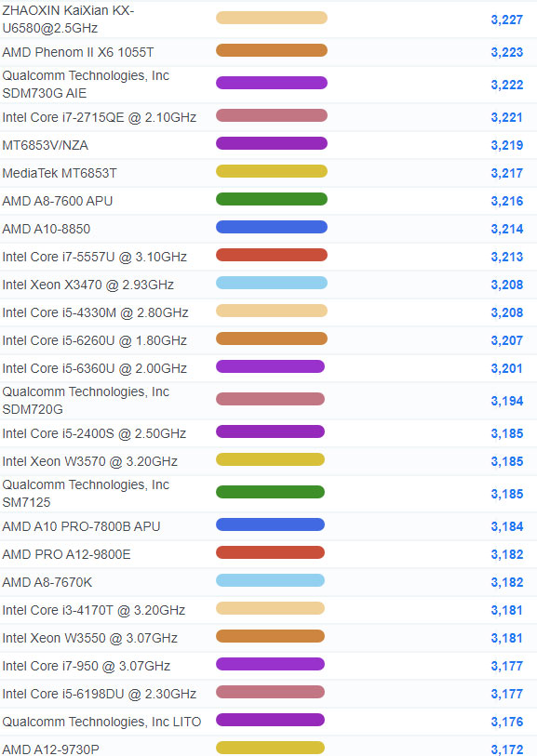Open AMD Phenom II X6 1055T link
537x756 pixels.
(78, 52)
